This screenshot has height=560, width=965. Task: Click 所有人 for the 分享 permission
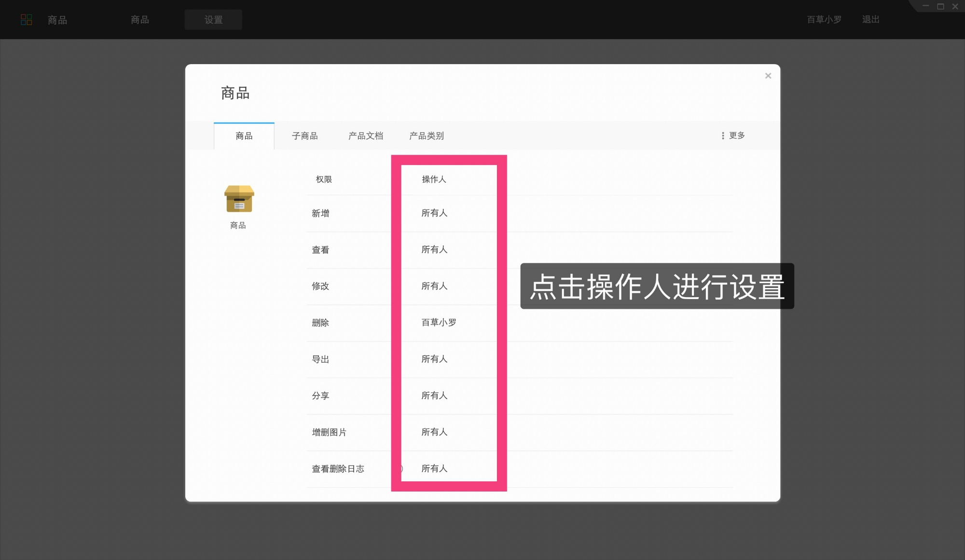pyautogui.click(x=433, y=396)
